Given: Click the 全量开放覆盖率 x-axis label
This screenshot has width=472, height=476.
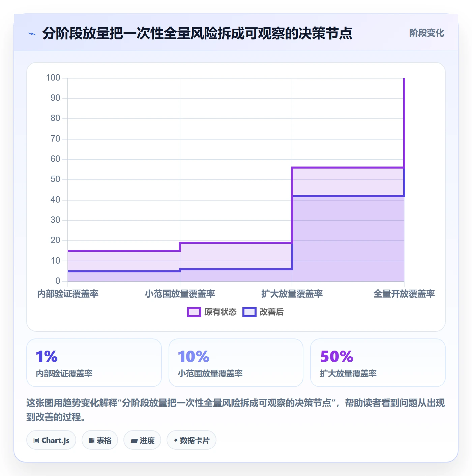Looking at the screenshot, I should coord(404,294).
